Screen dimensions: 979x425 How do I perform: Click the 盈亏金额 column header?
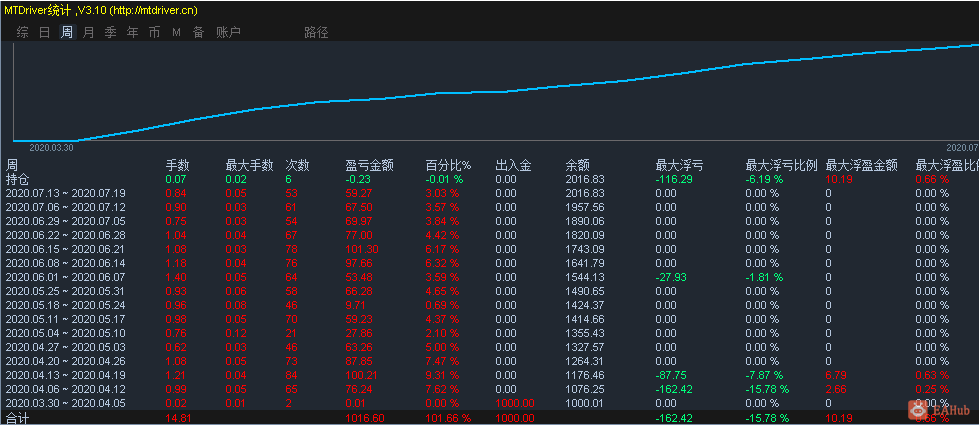(370, 165)
